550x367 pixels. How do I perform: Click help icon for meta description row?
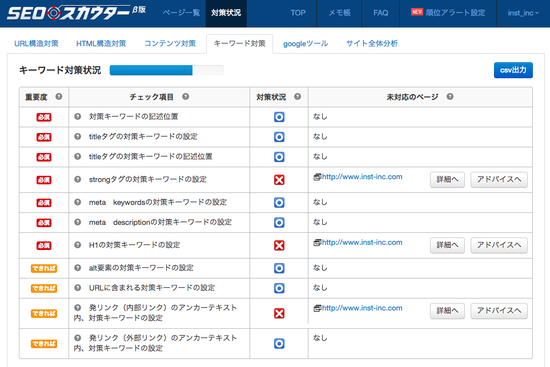[78, 222]
